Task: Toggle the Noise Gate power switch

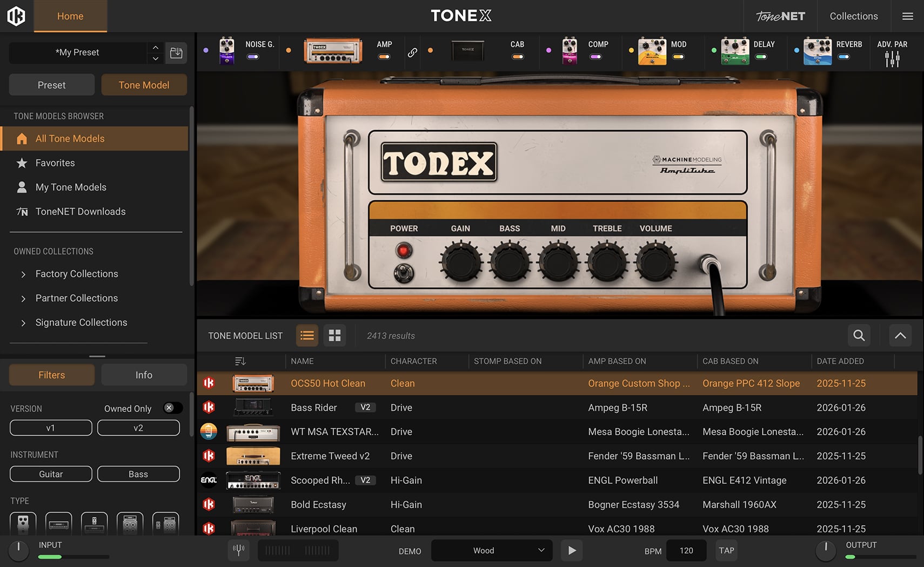Action: coord(253,57)
